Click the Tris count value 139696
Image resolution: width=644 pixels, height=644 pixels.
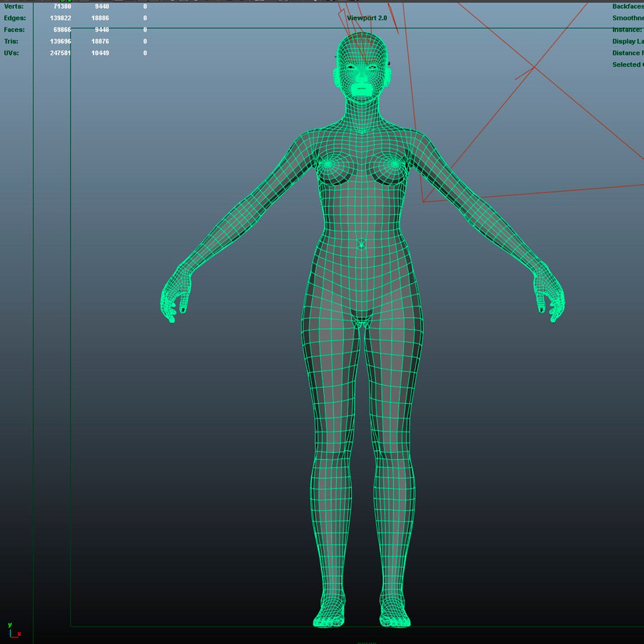(x=60, y=41)
